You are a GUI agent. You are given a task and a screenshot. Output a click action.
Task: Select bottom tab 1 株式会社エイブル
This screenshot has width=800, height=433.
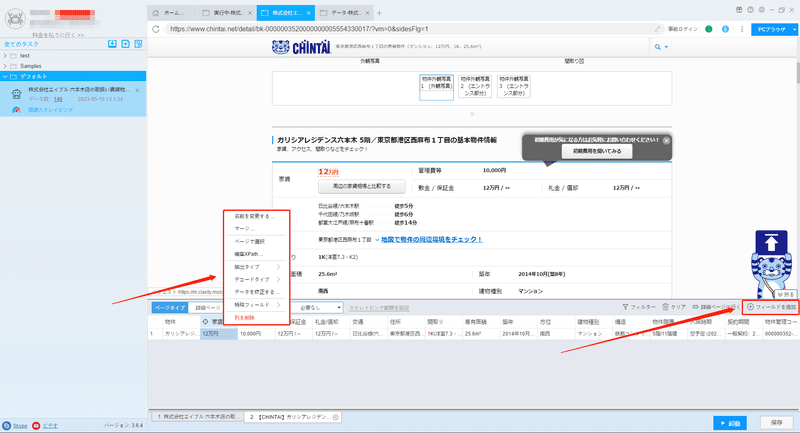tap(196, 417)
